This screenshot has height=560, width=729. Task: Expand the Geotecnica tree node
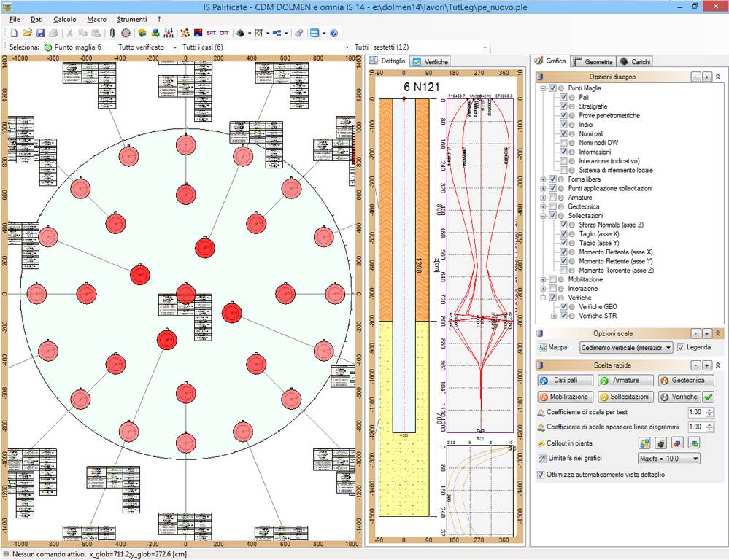click(542, 206)
